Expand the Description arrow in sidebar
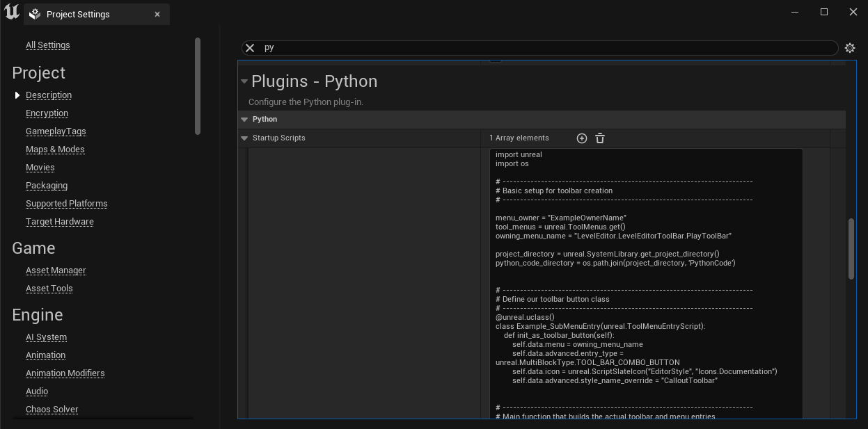Image resolution: width=868 pixels, height=429 pixels. [x=17, y=95]
